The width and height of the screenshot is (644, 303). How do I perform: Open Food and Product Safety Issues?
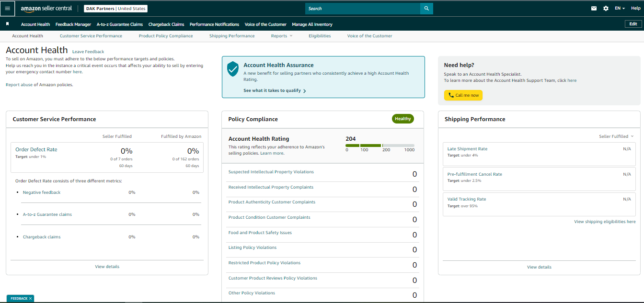pyautogui.click(x=260, y=233)
